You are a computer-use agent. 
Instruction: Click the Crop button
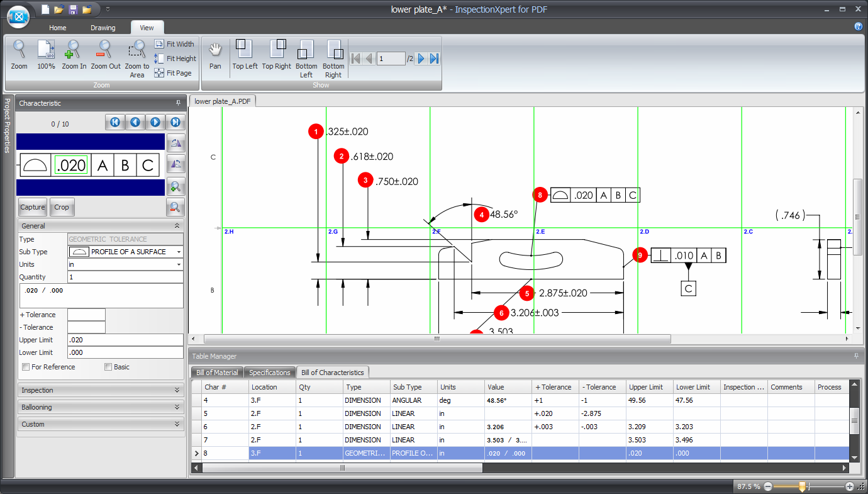[x=62, y=206]
